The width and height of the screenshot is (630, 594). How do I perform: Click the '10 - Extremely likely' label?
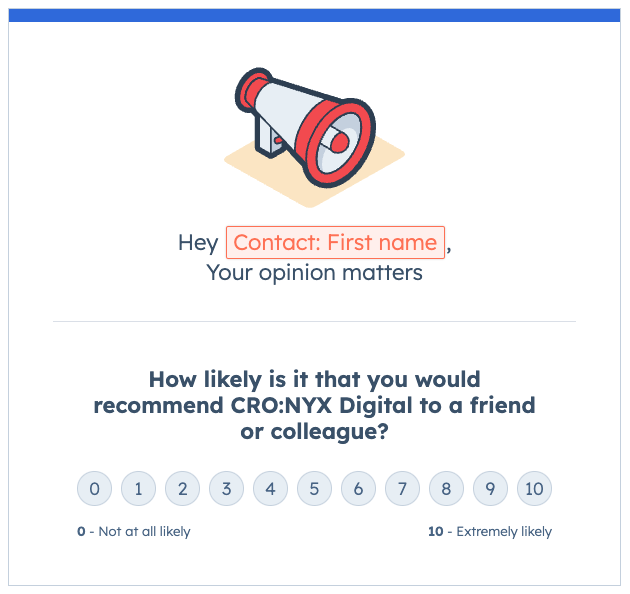[x=489, y=532]
